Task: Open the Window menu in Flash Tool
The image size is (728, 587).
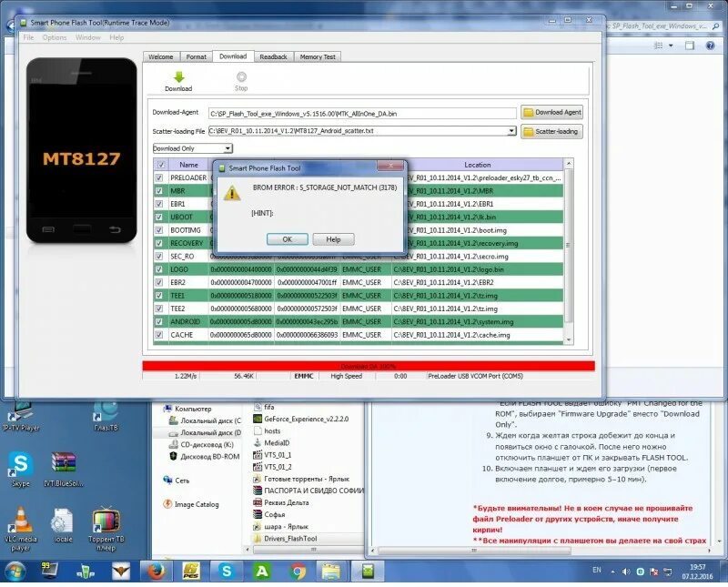Action: point(87,37)
